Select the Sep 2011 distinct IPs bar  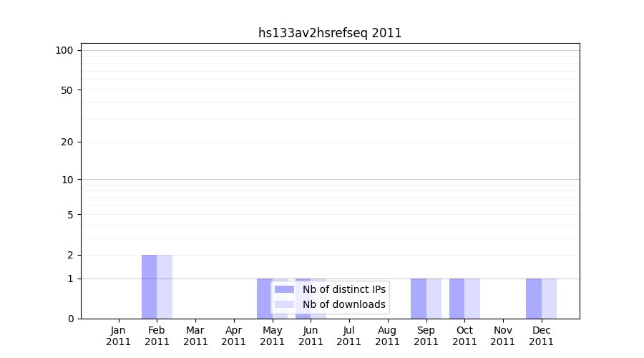[418, 299]
